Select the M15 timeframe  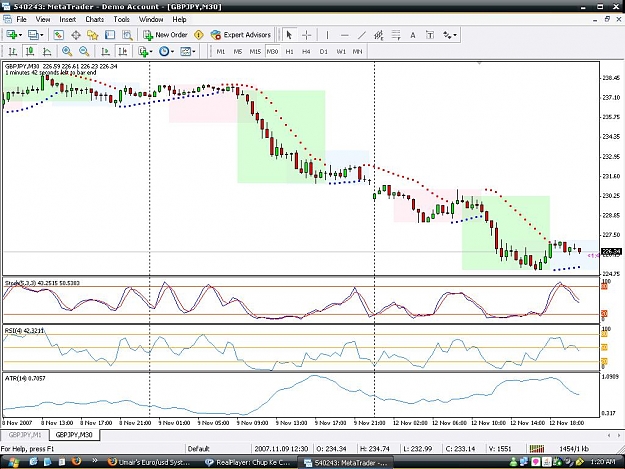[255, 51]
